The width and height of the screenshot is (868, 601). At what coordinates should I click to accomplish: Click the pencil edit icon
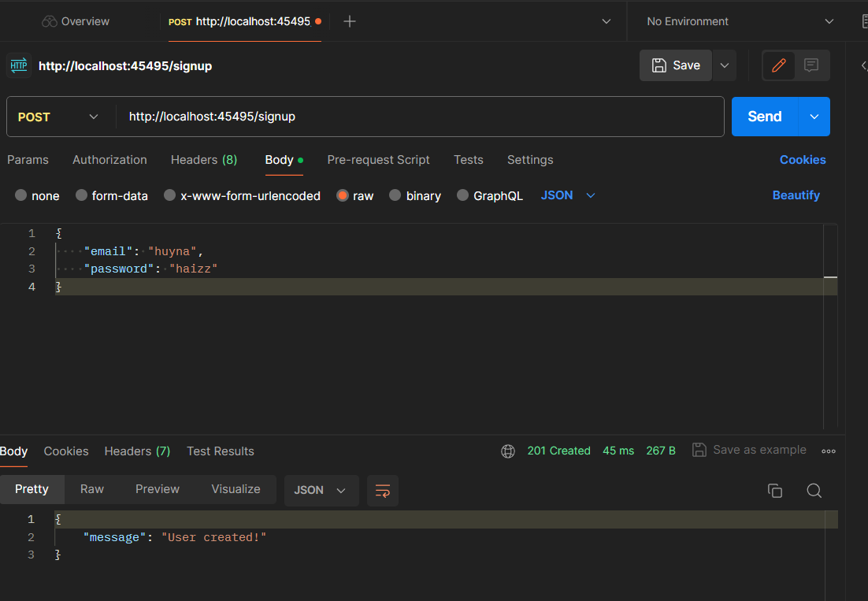[x=779, y=65]
